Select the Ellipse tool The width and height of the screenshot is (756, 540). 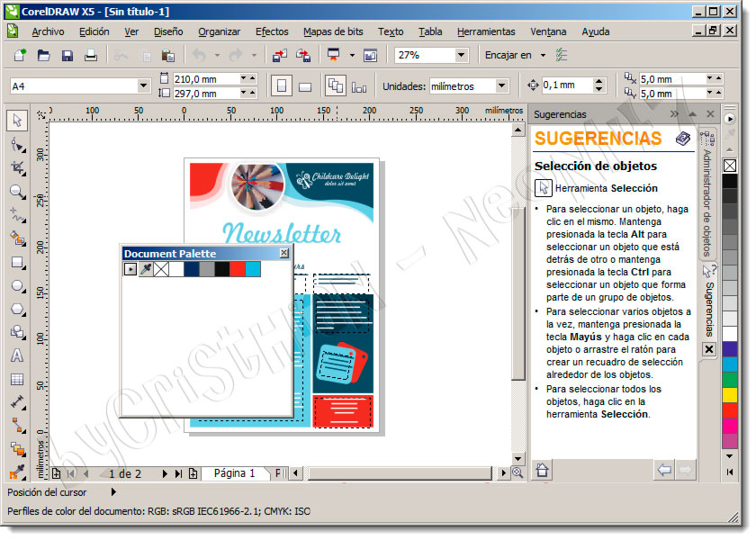(18, 286)
